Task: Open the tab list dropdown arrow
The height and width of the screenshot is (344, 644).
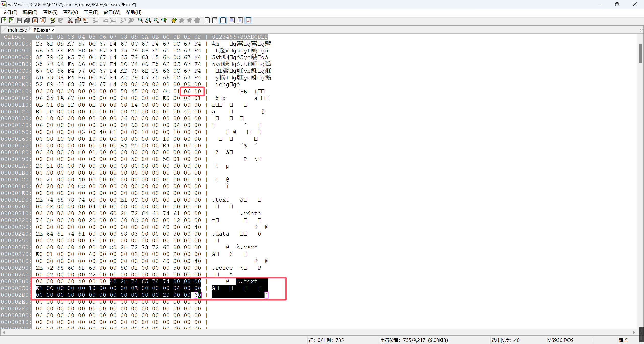Action: pyautogui.click(x=641, y=30)
